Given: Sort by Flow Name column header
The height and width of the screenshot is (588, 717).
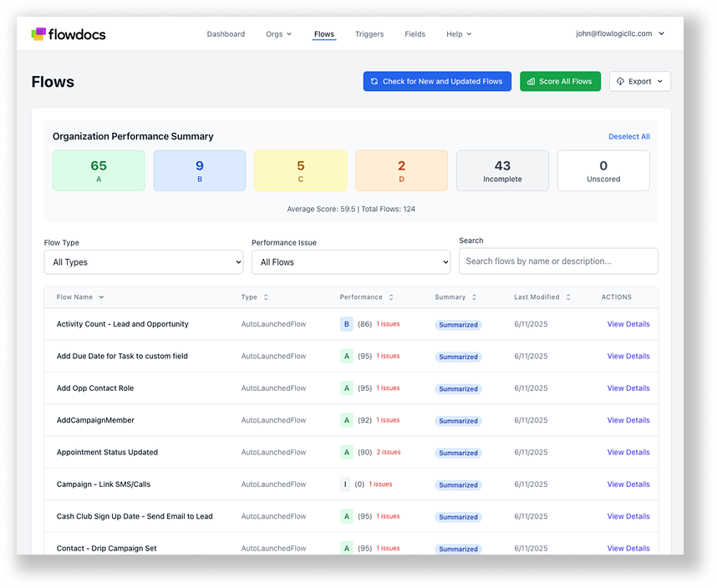Looking at the screenshot, I should point(80,297).
